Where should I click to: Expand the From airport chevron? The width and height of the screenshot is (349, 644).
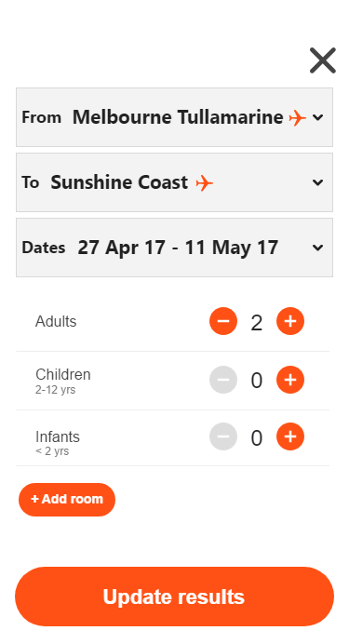317,117
